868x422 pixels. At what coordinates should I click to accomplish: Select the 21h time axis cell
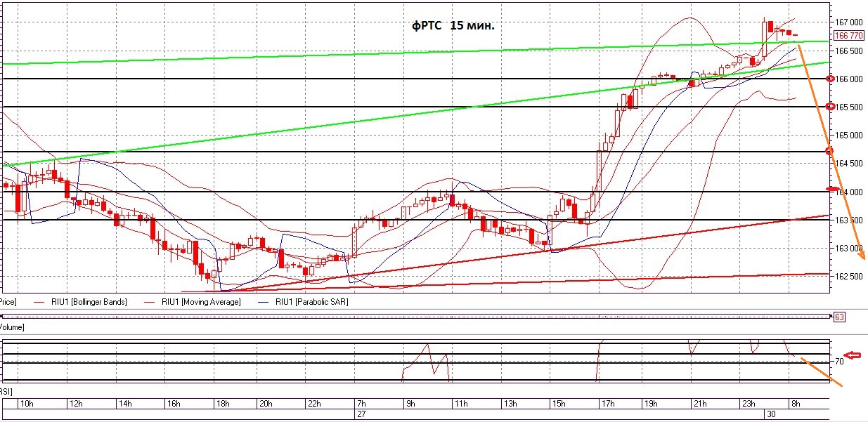(x=716, y=404)
